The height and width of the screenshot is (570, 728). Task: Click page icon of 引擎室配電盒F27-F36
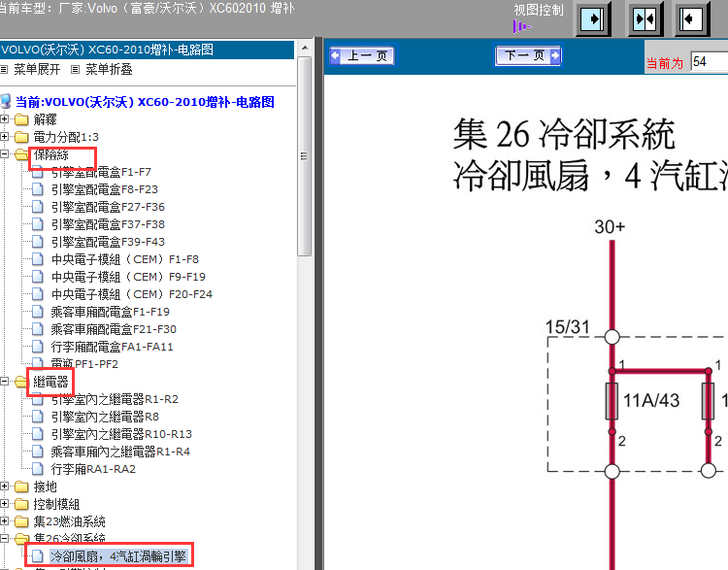point(38,207)
